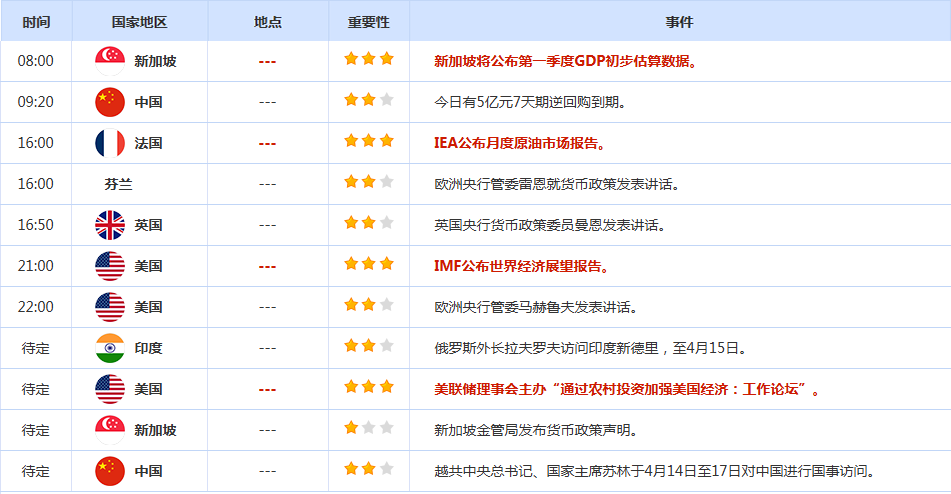Screen dimensions: 951x494
Task: Select the India flag icon
Action: [x=109, y=348]
